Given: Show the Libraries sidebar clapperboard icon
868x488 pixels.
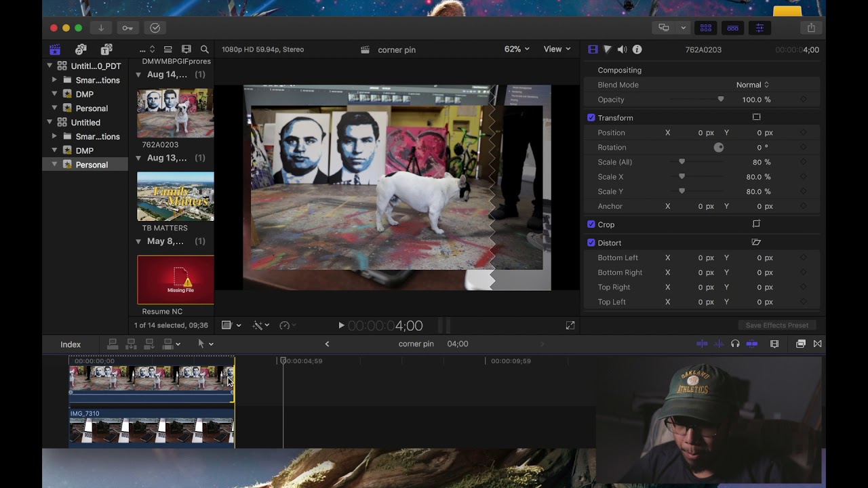Looking at the screenshot, I should pos(56,49).
